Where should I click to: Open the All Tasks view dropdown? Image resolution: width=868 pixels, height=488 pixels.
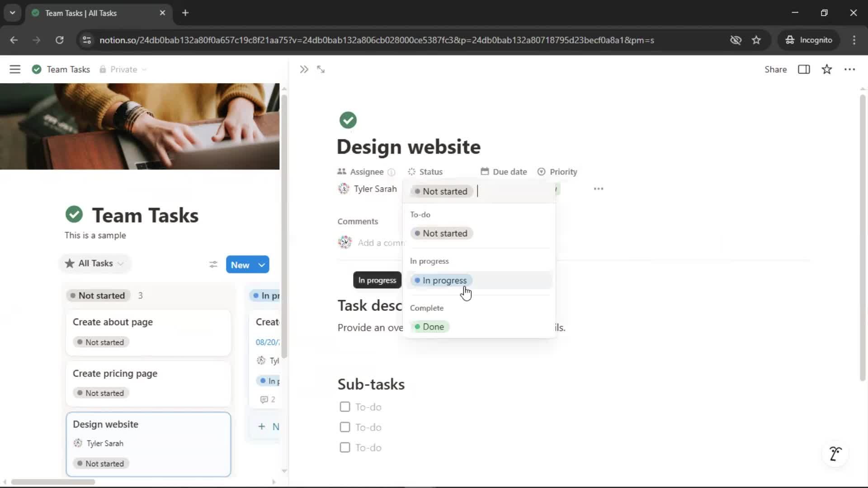[94, 263]
